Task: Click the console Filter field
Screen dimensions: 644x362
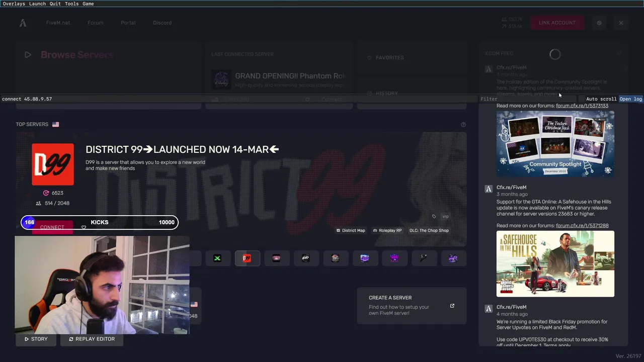Action: (528, 99)
